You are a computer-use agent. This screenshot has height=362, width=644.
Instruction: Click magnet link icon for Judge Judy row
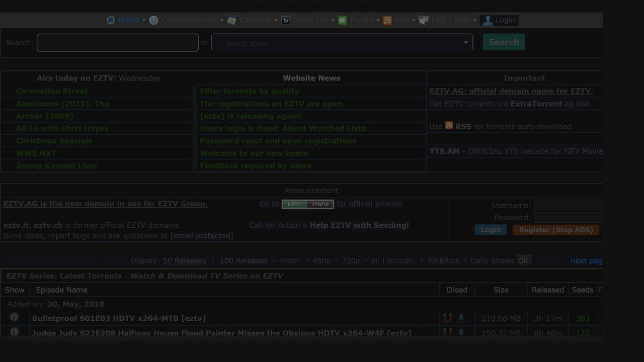click(447, 332)
